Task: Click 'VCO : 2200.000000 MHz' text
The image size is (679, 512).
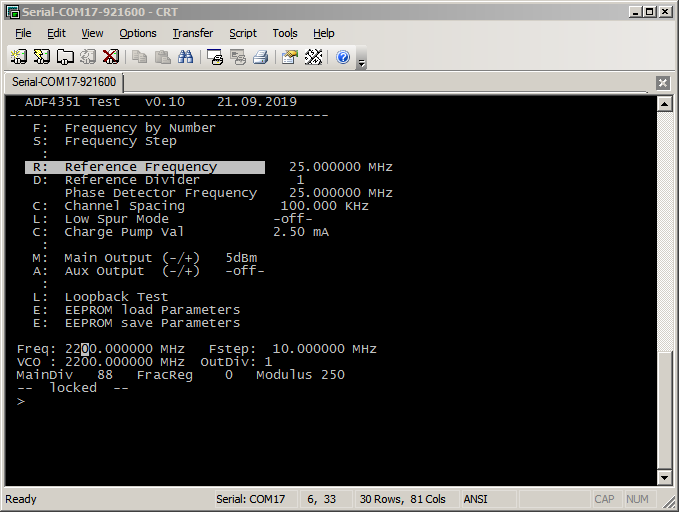Action: coord(101,362)
